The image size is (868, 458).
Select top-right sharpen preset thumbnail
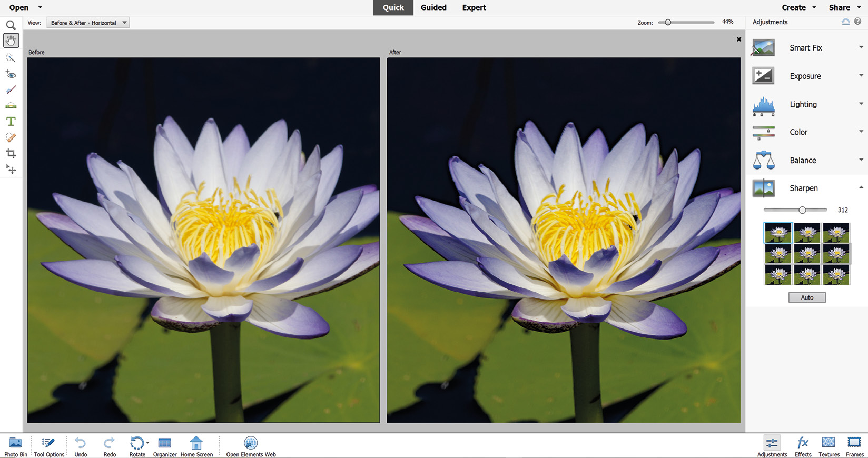click(836, 233)
